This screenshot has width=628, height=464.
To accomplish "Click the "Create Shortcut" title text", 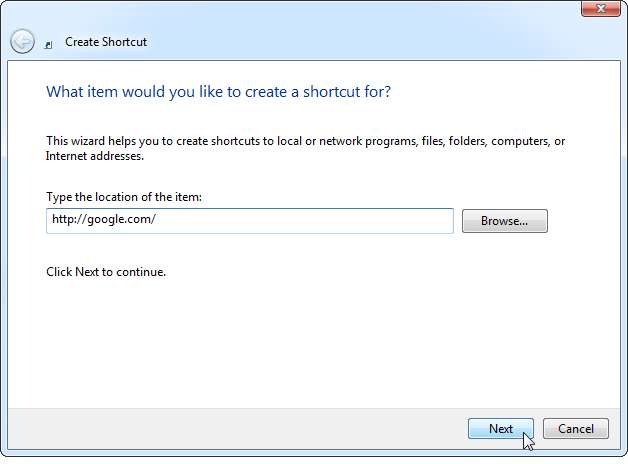I will (106, 42).
